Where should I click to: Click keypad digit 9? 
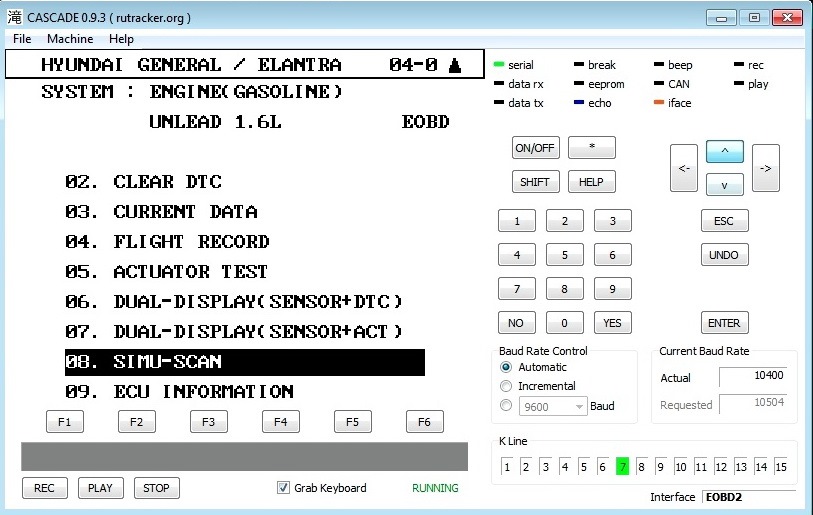tap(612, 289)
